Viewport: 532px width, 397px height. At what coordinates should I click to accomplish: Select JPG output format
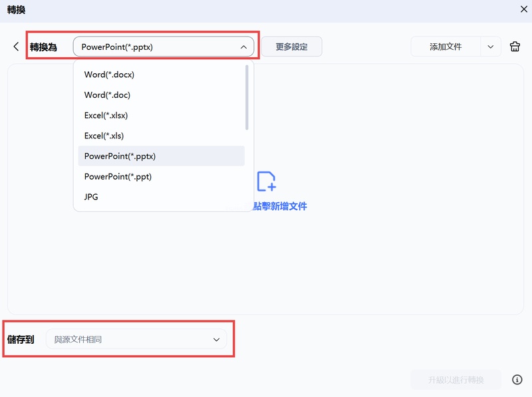161,196
